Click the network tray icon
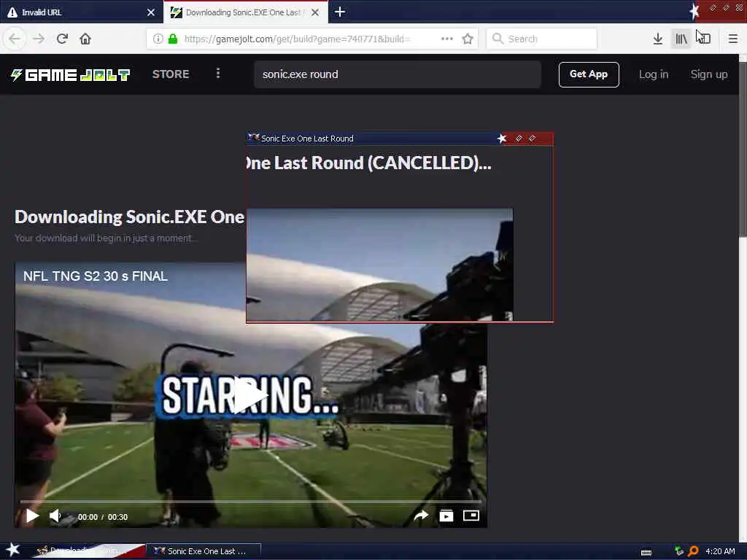Image resolution: width=747 pixels, height=560 pixels. click(x=679, y=551)
